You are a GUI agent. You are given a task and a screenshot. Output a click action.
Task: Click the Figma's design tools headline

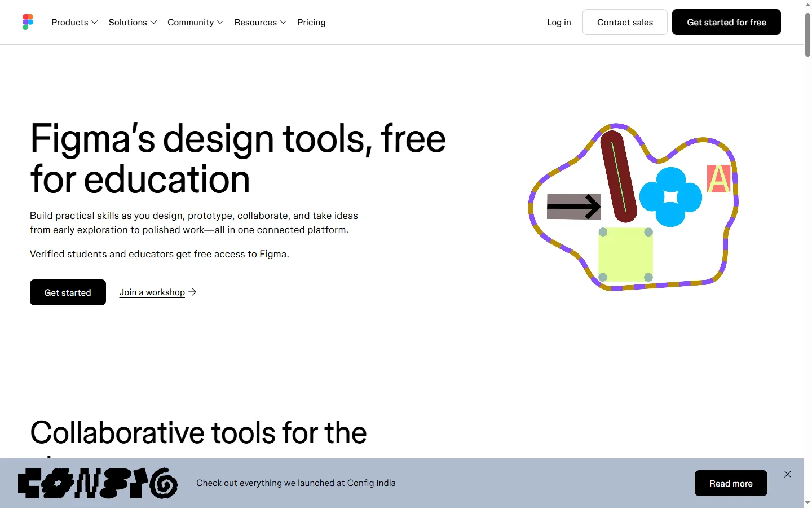pos(238,159)
